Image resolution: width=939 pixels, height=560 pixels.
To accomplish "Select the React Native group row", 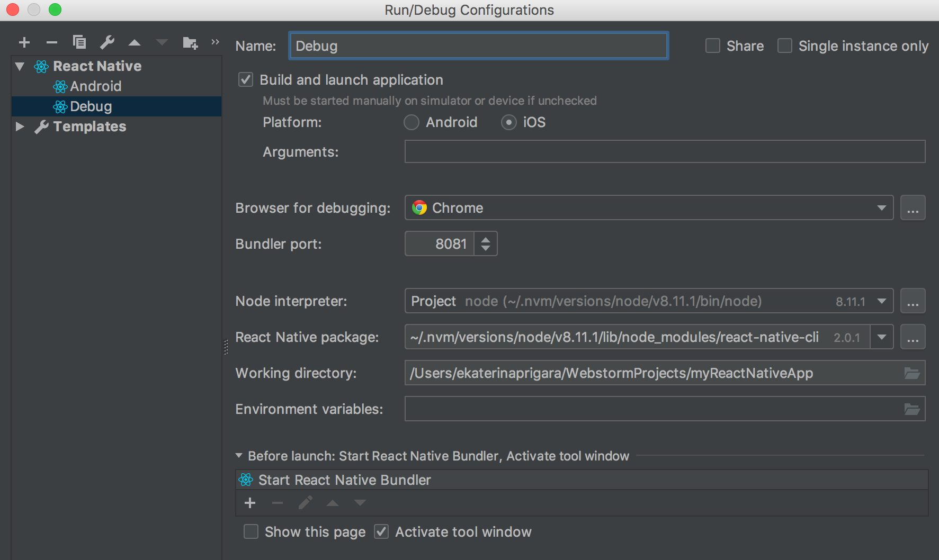I will pyautogui.click(x=117, y=66).
